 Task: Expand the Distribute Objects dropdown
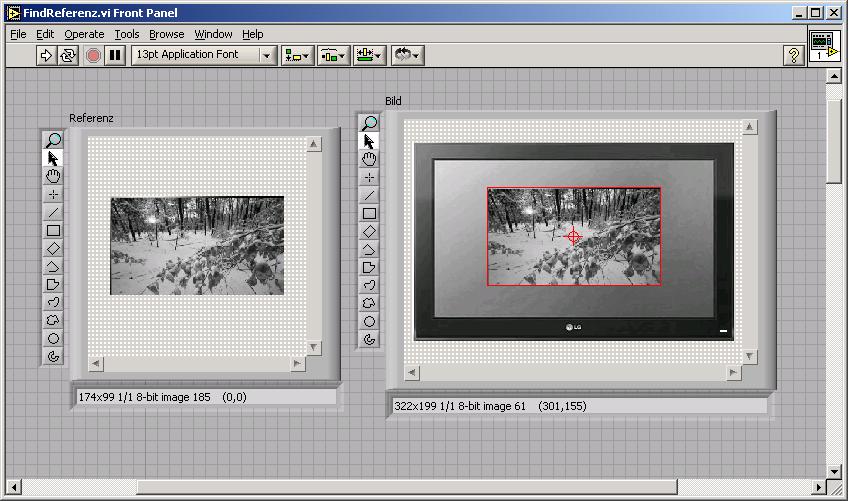click(333, 56)
